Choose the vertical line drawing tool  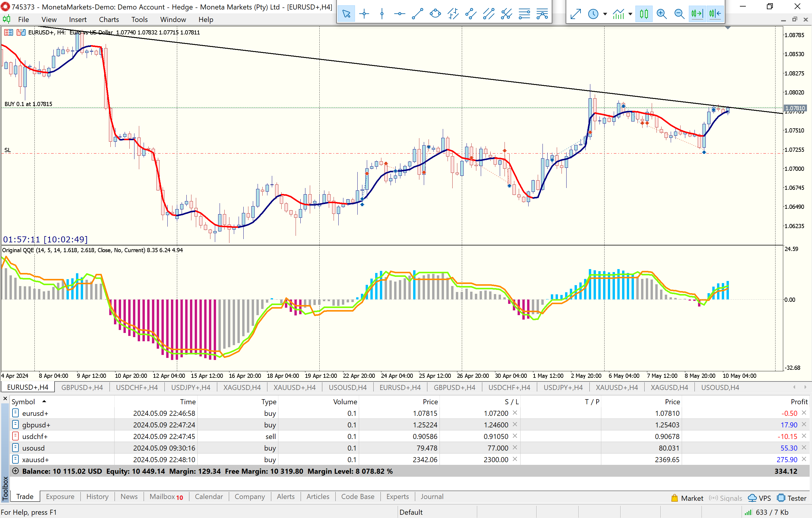tap(382, 14)
